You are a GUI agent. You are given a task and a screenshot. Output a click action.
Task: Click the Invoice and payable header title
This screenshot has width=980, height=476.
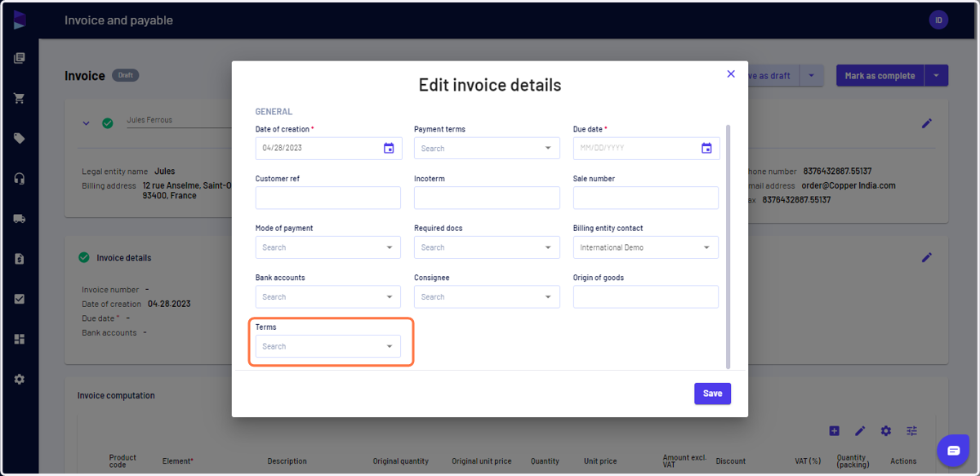pos(118,20)
